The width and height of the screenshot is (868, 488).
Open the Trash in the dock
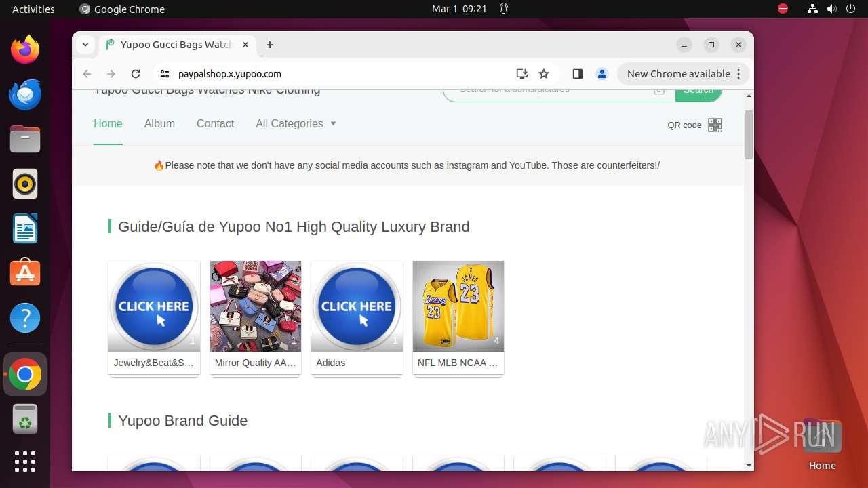click(x=25, y=419)
